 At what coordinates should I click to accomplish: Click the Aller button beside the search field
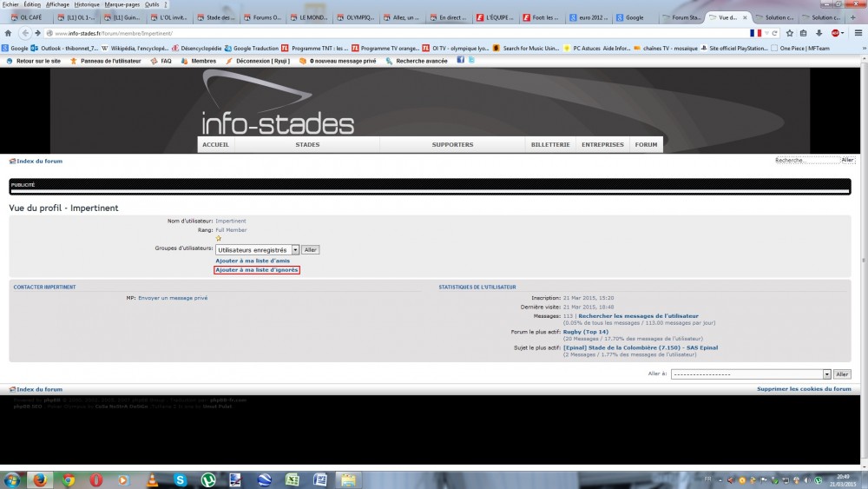tap(847, 160)
